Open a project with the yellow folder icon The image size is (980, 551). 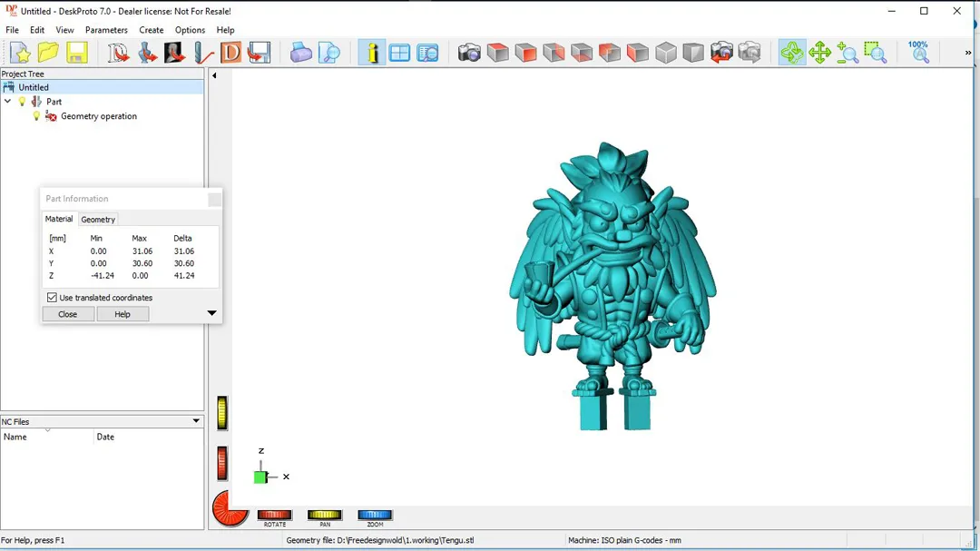tap(48, 54)
